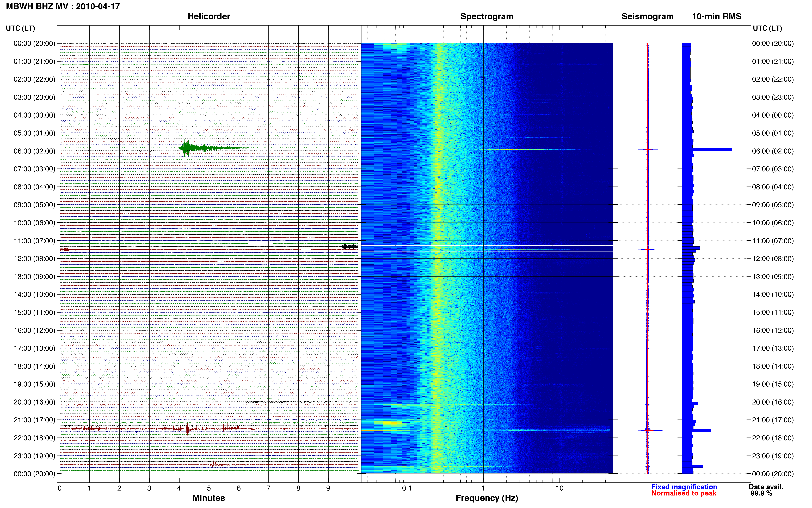Click the RMS bar peak near 21:30
The width and height of the screenshot is (812, 508).
(x=697, y=430)
